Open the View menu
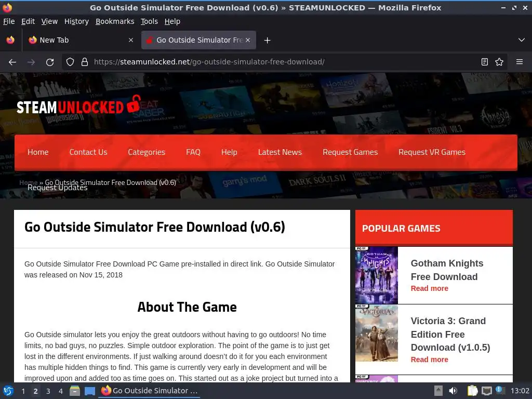 [49, 21]
